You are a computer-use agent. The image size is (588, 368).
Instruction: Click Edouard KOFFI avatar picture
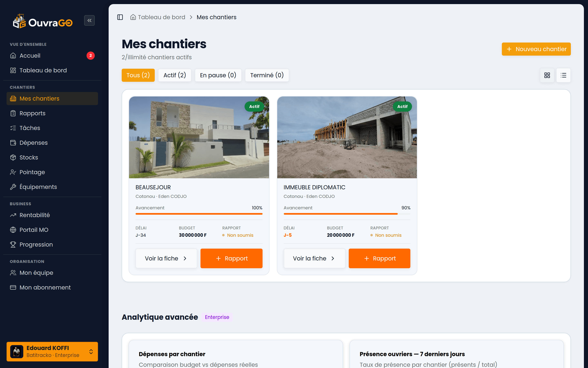[17, 351]
